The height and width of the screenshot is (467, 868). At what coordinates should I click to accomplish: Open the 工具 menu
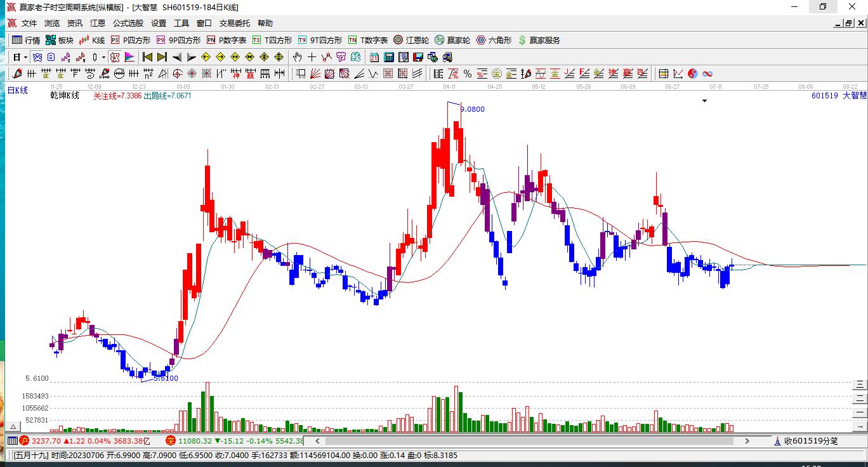pyautogui.click(x=181, y=23)
